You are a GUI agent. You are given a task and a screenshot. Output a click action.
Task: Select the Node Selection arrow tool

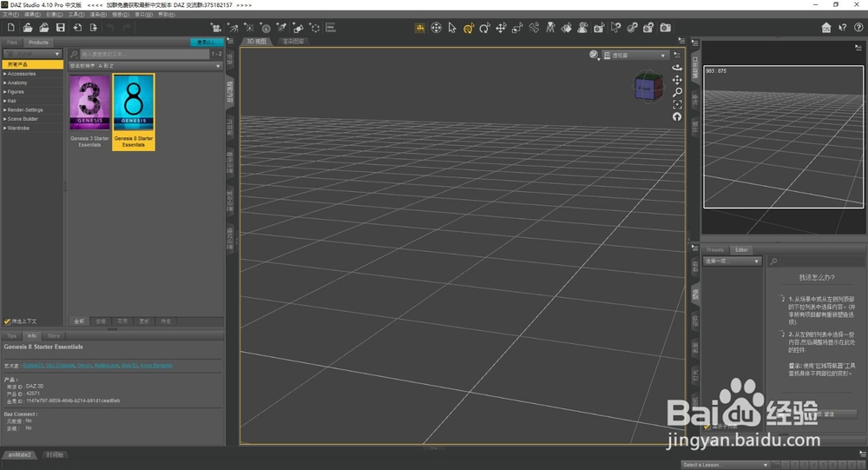[452, 28]
